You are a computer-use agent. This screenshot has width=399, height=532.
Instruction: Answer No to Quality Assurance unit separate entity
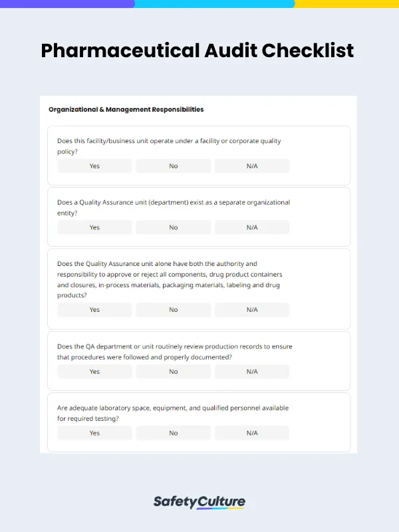[174, 227]
